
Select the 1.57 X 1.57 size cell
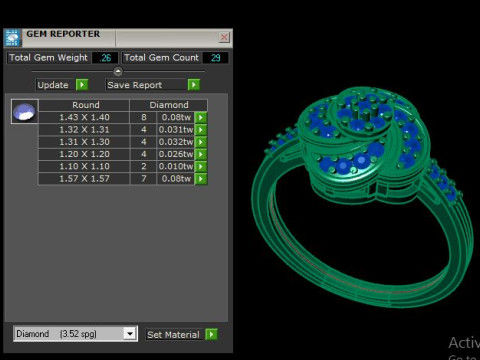tap(84, 179)
